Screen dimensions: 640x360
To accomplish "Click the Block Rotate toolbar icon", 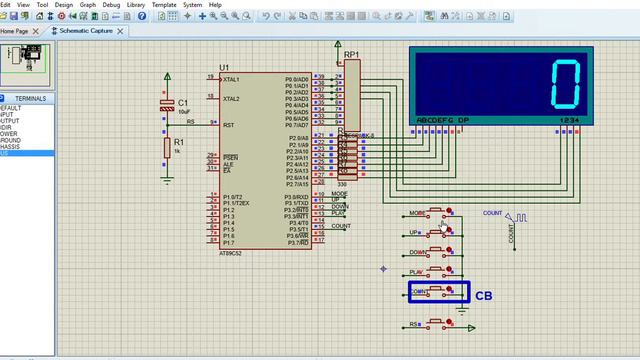I will [x=351, y=16].
